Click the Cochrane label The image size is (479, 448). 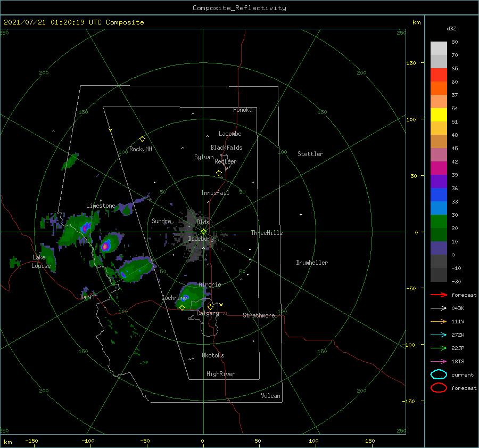(x=174, y=298)
